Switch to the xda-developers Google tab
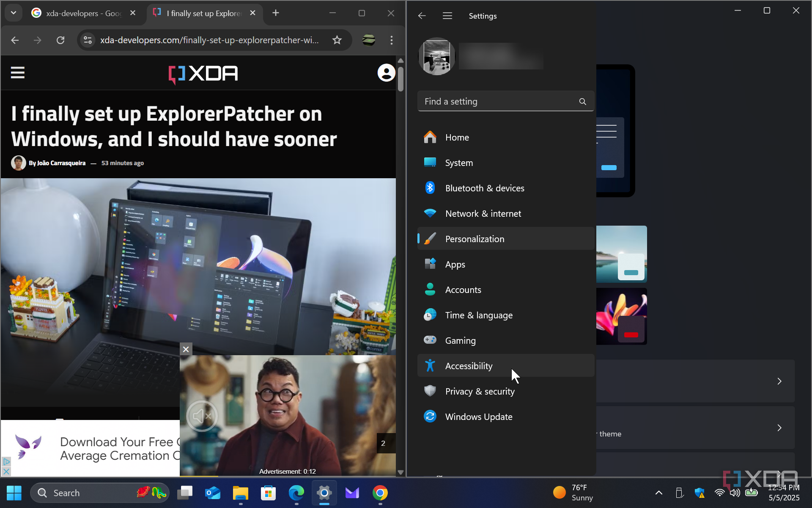812x508 pixels. coord(84,13)
